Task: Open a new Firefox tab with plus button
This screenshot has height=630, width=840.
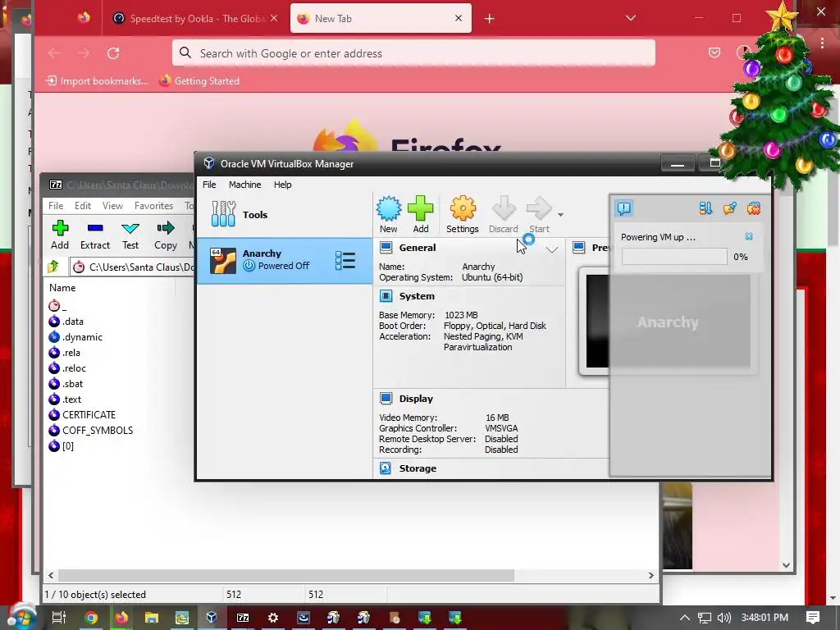Action: tap(489, 19)
